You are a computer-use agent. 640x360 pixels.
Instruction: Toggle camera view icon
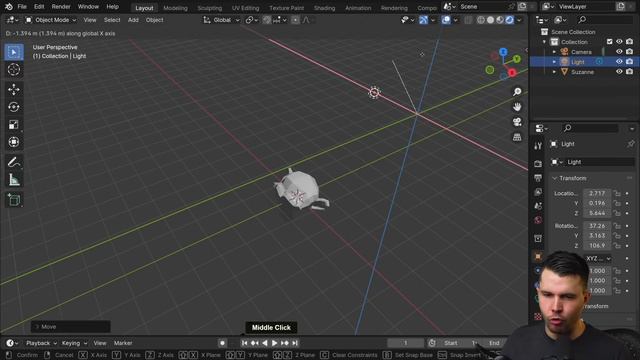[x=517, y=122]
